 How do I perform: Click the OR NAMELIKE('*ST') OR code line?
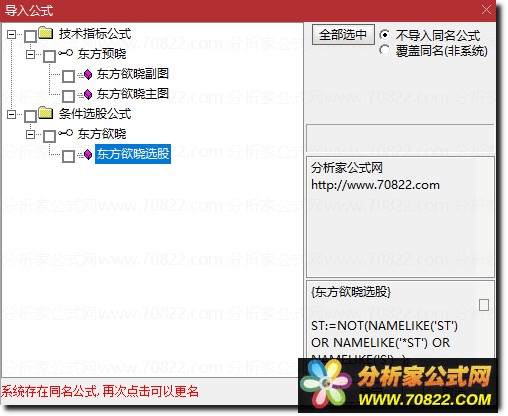(x=380, y=343)
